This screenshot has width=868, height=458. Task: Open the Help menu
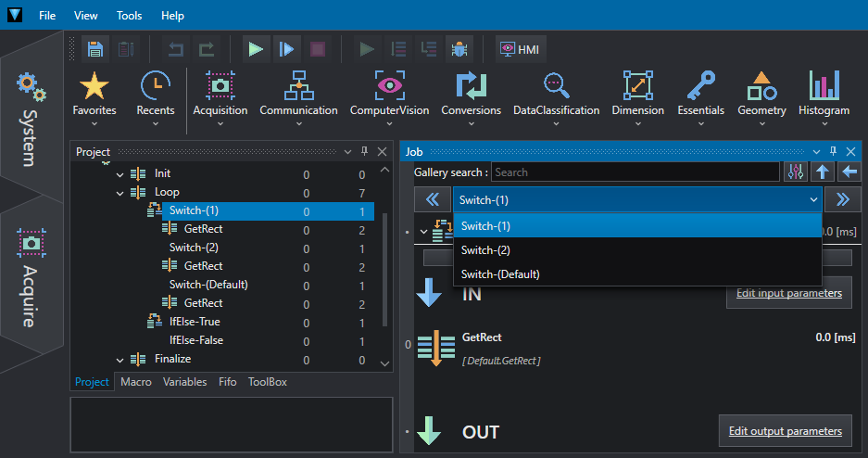tap(172, 16)
